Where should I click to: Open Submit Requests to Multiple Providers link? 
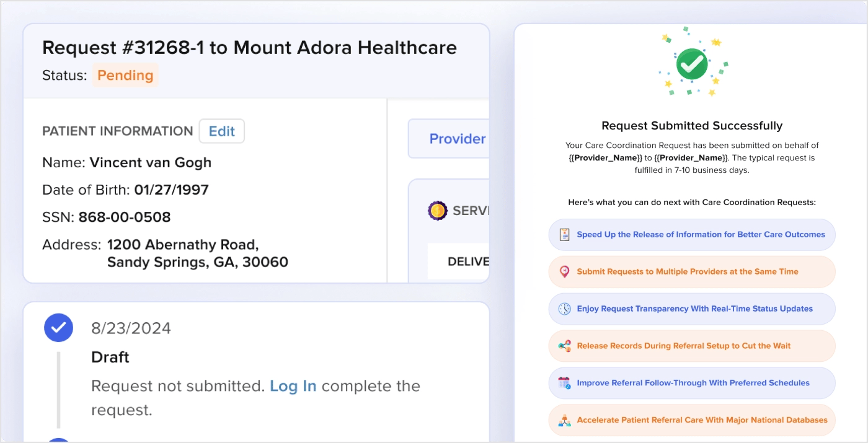coord(687,272)
